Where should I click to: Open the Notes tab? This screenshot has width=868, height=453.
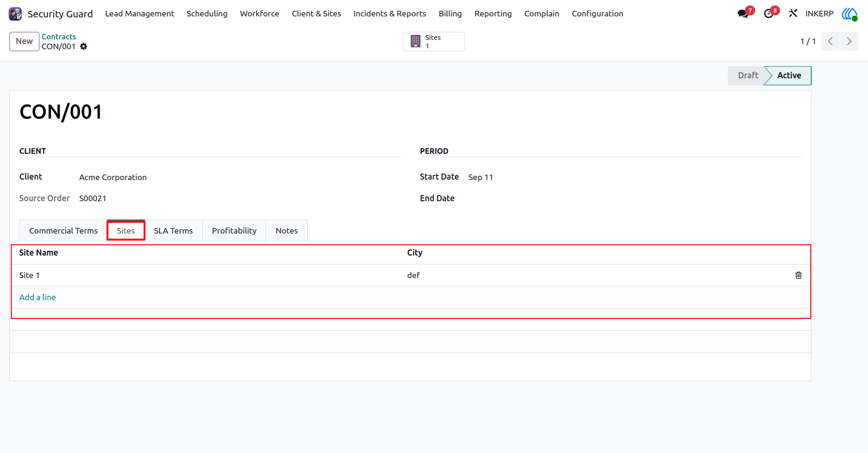coord(287,231)
